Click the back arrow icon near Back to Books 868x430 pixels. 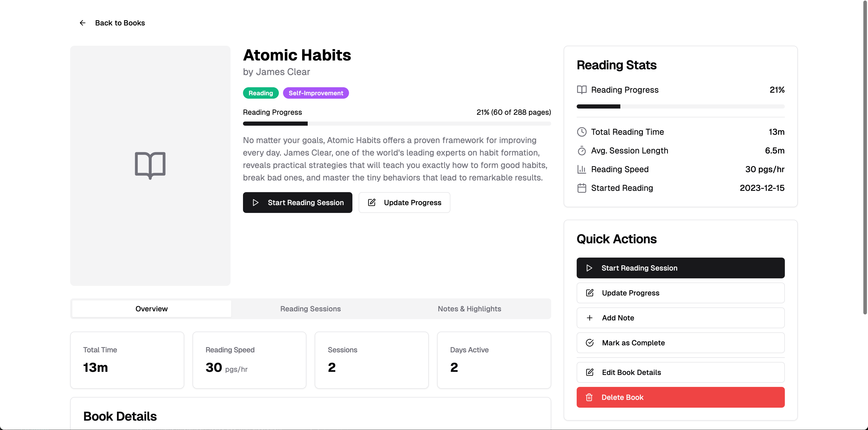[83, 23]
